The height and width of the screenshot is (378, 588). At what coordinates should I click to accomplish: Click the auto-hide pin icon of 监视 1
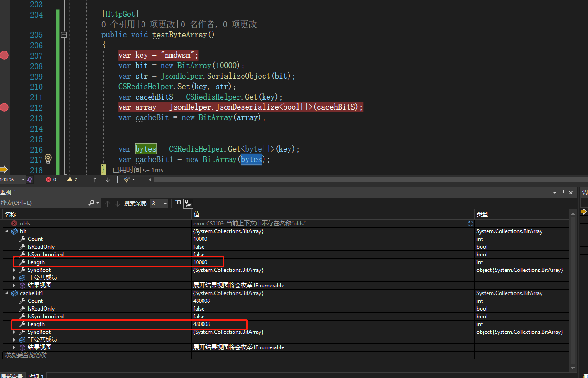click(563, 193)
